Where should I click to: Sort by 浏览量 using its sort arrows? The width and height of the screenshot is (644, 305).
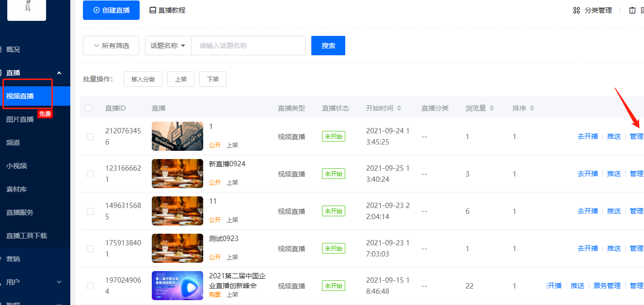492,108
